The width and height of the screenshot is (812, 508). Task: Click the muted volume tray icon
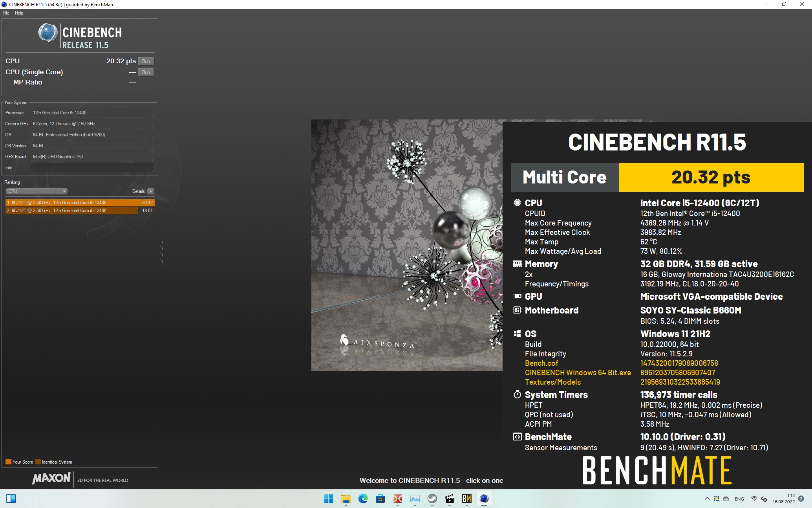coord(764,499)
